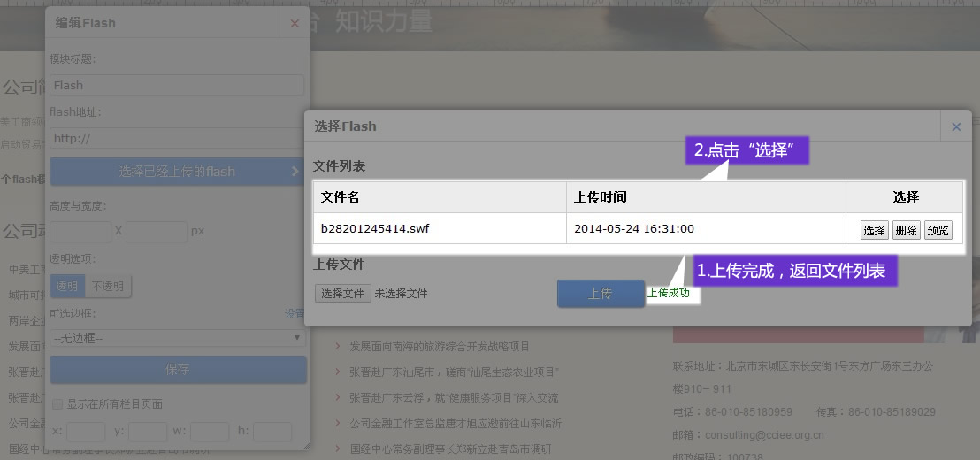Click the 选择文件 file chooser button
The width and height of the screenshot is (980, 460).
(x=342, y=293)
